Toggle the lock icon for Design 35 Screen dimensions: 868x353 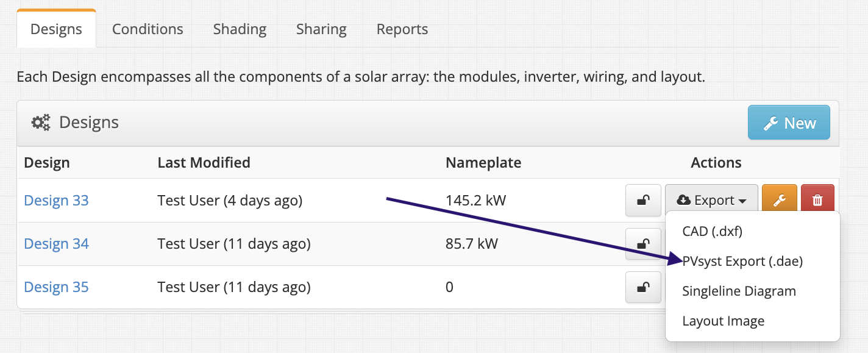(643, 287)
